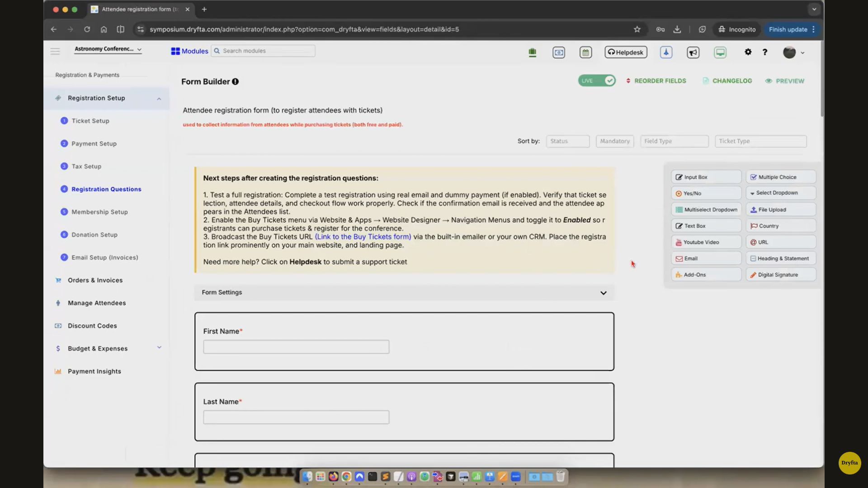Click the green monitor display icon
Screen dimensions: 868x488
tap(720, 52)
